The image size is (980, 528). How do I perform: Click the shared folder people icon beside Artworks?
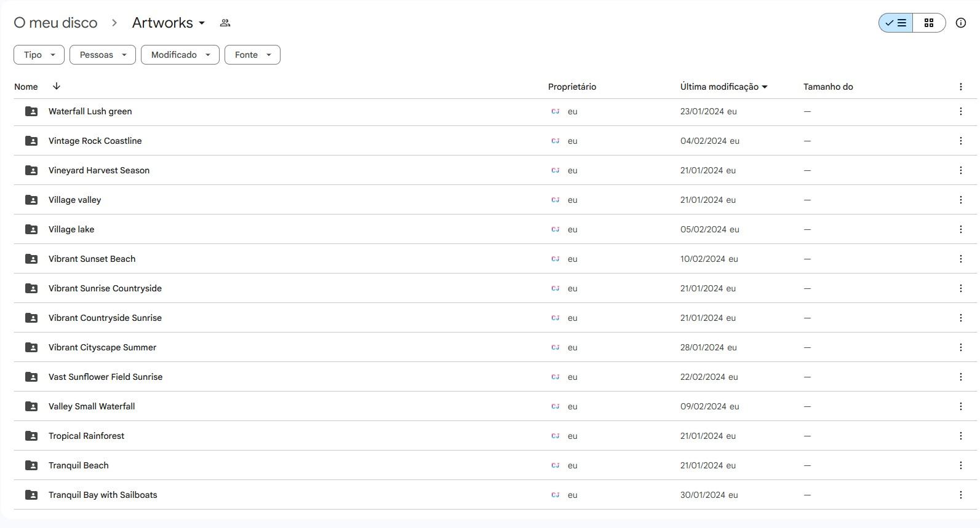tap(225, 23)
